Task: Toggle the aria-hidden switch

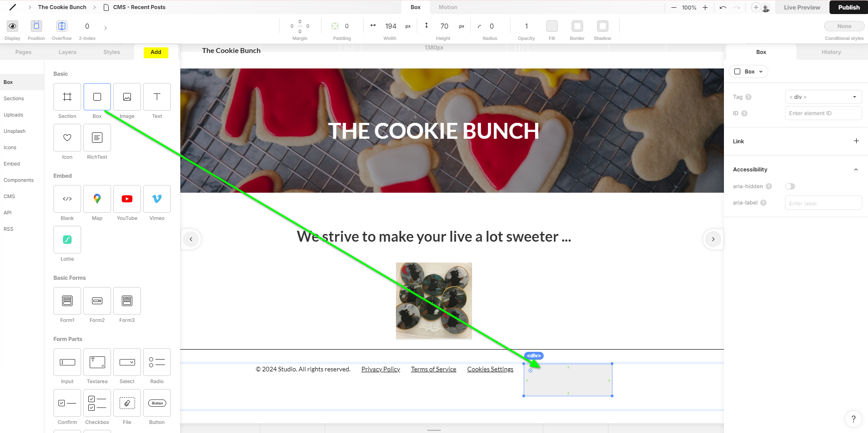Action: (790, 186)
